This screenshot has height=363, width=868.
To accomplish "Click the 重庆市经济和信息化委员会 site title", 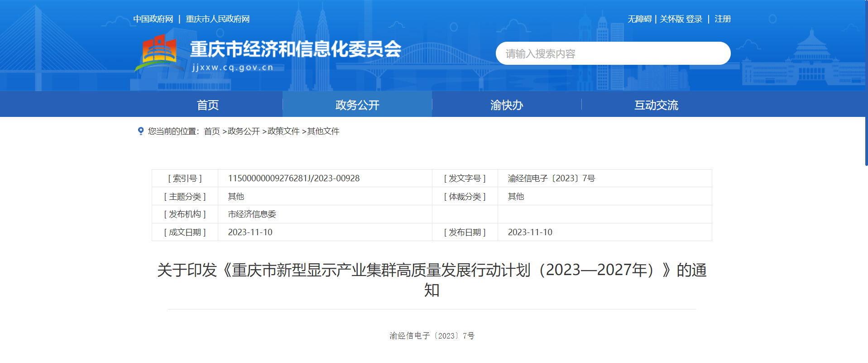I will pos(295,49).
